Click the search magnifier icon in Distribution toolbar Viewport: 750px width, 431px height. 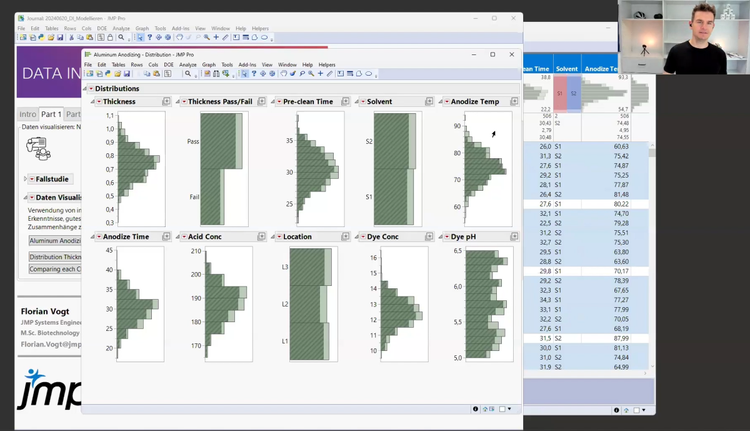(x=188, y=74)
